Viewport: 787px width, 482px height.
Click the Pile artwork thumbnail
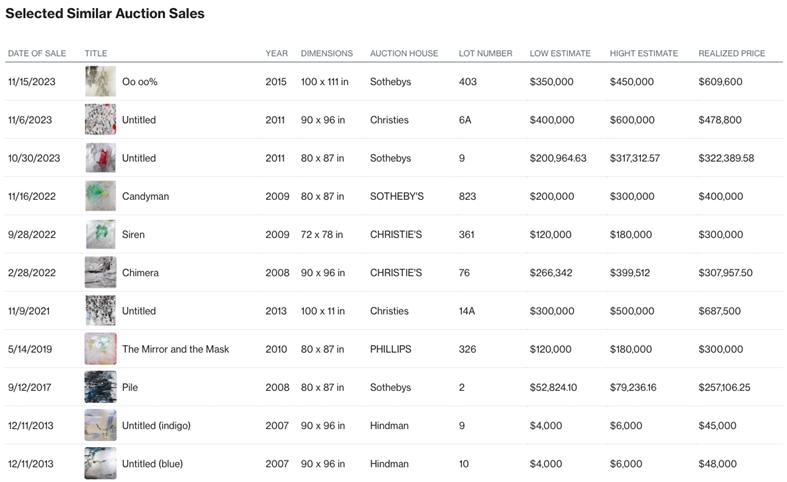[x=100, y=387]
